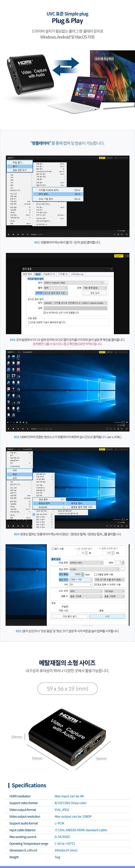This screenshot has width=135, height=868.
Task: Click the 배속 spinner arrows
Action: (123, 563)
